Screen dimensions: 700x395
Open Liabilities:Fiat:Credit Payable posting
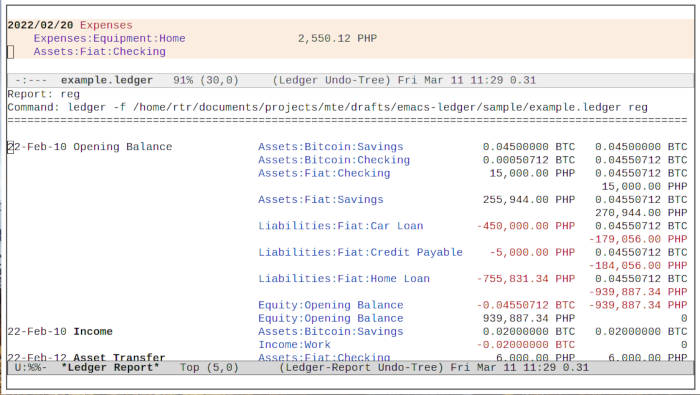360,252
